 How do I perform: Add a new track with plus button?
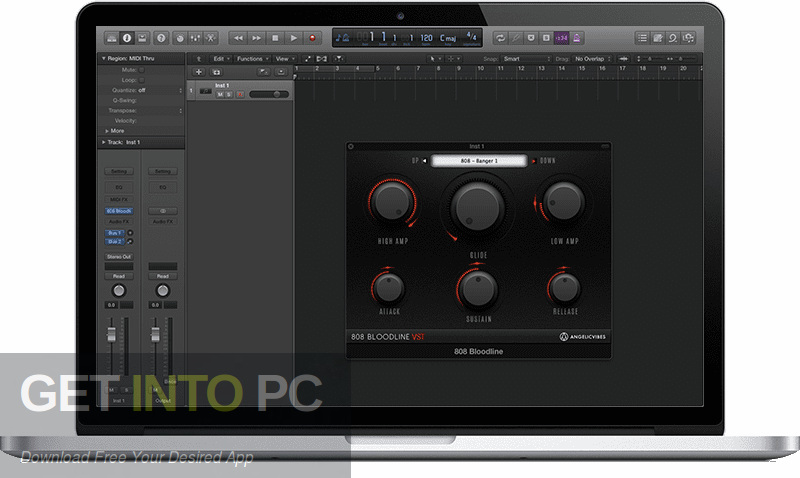click(x=199, y=72)
